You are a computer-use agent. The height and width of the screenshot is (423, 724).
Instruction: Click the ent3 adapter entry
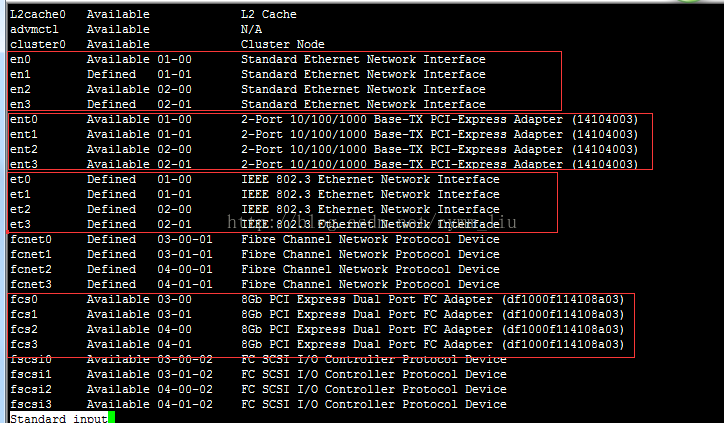tap(324, 164)
